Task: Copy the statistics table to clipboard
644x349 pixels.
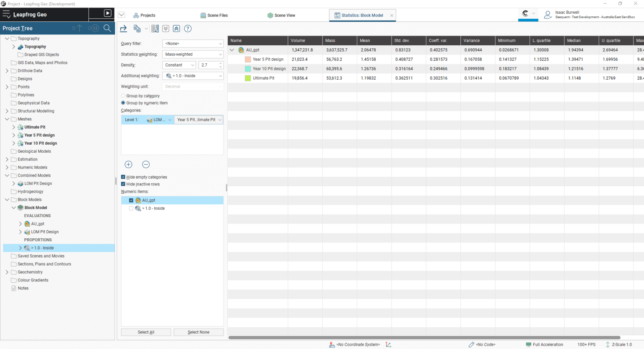Action: pyautogui.click(x=136, y=29)
